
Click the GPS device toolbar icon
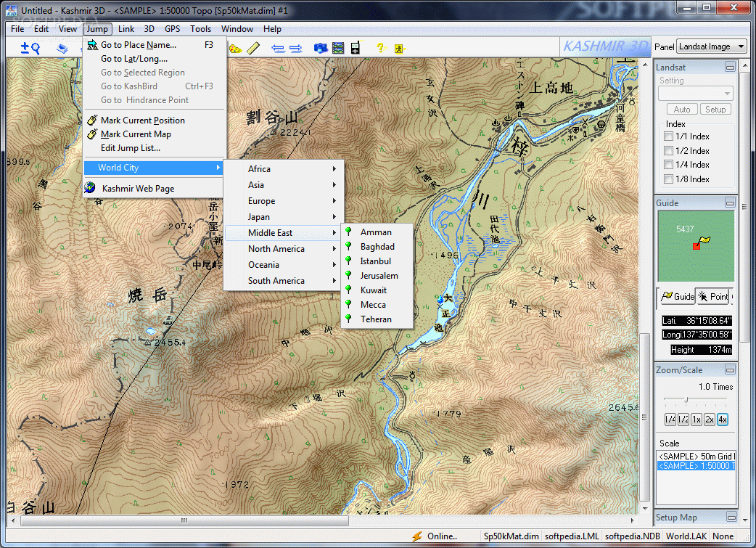[356, 48]
